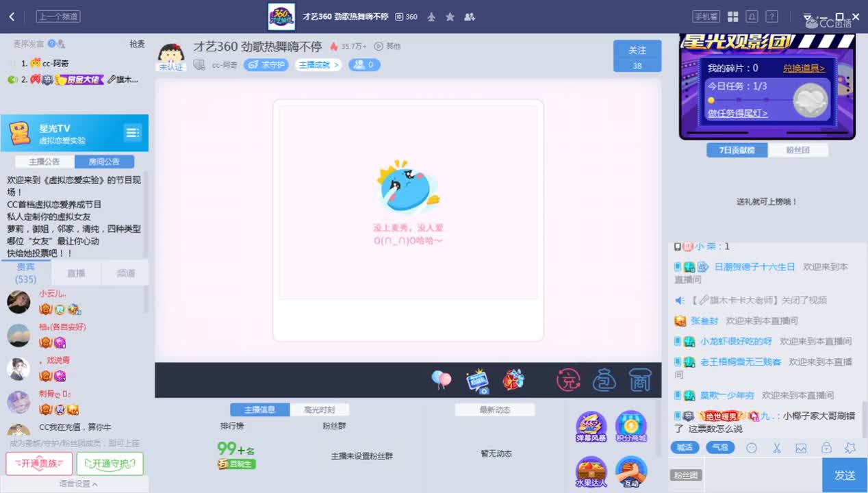Open the 星光TV list menu icon

coord(132,133)
